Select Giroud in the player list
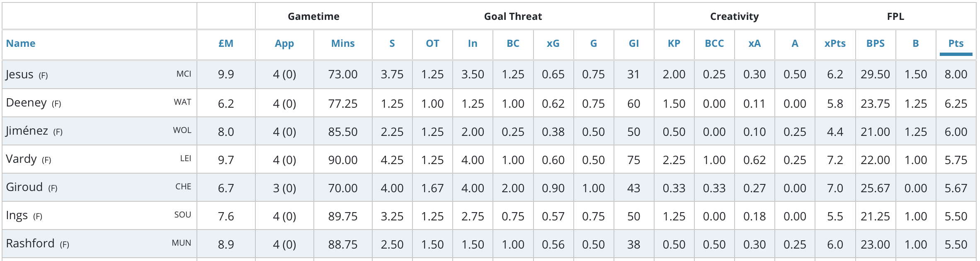 [24, 187]
